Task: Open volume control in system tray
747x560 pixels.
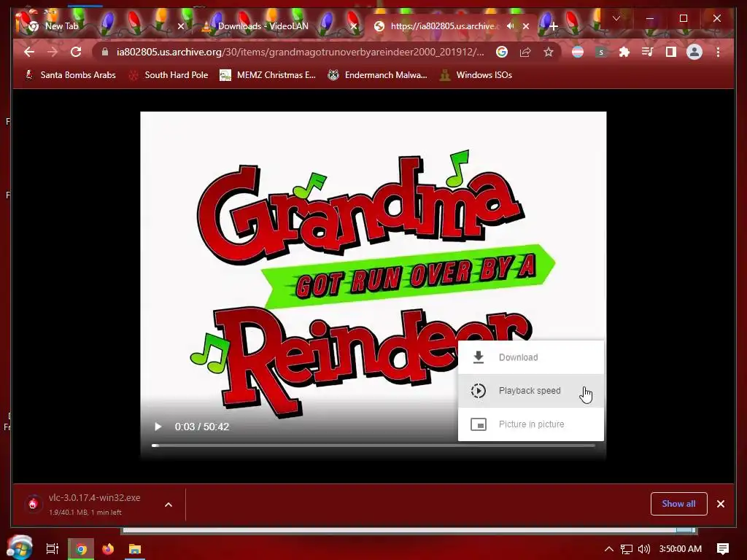Action: [x=644, y=549]
